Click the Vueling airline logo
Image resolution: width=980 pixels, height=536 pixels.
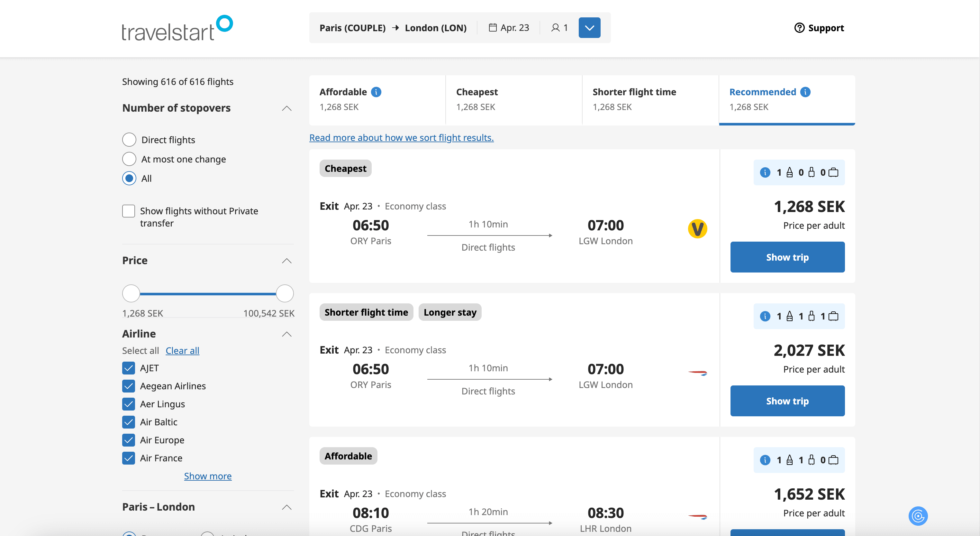click(697, 229)
